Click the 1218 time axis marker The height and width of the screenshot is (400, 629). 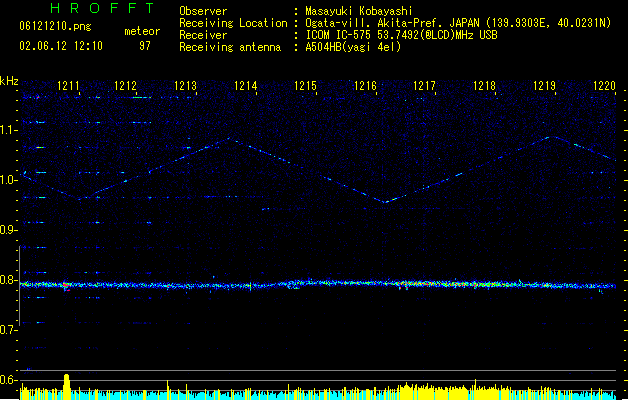tap(484, 86)
